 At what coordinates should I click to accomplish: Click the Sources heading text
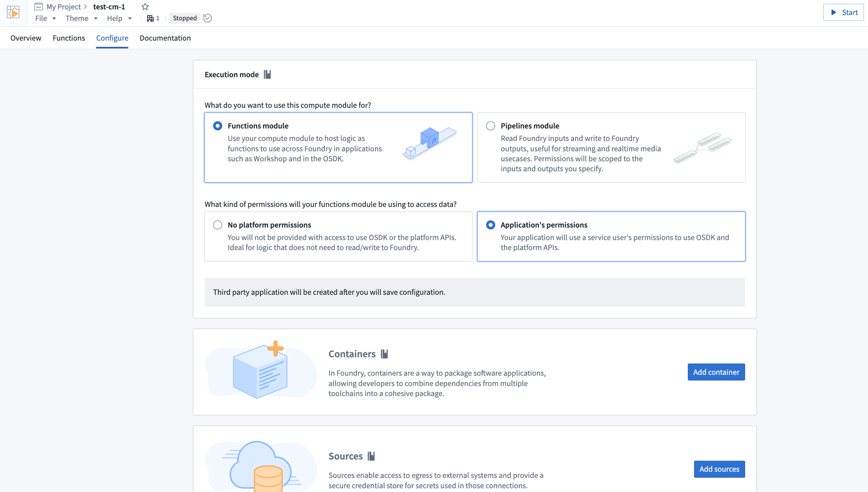345,456
